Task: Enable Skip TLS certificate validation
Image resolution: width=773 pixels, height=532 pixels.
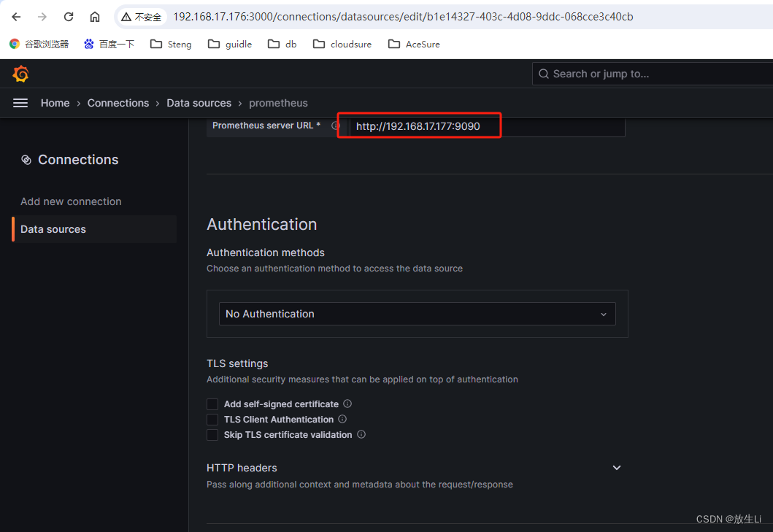Action: point(212,434)
